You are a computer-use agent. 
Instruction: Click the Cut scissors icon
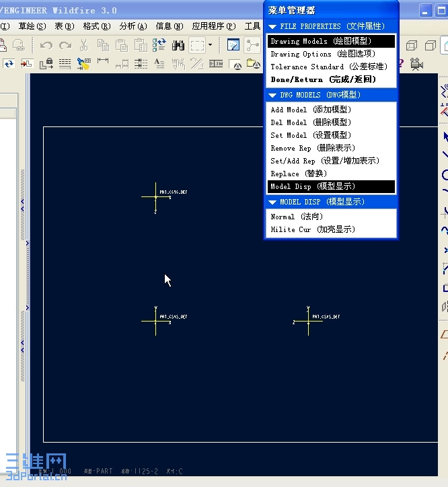coord(83,45)
